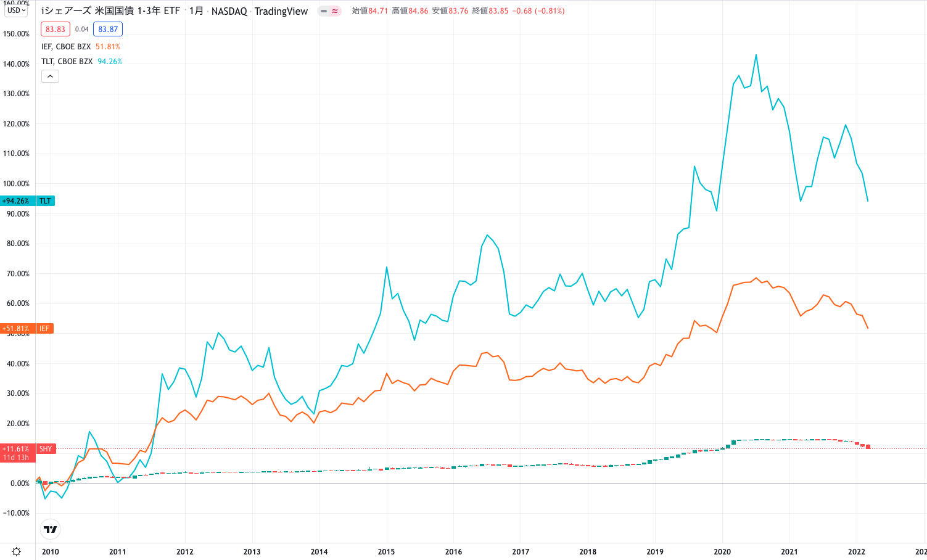Click the 安値83.76 low value
This screenshot has width=927, height=560.
(450, 11)
